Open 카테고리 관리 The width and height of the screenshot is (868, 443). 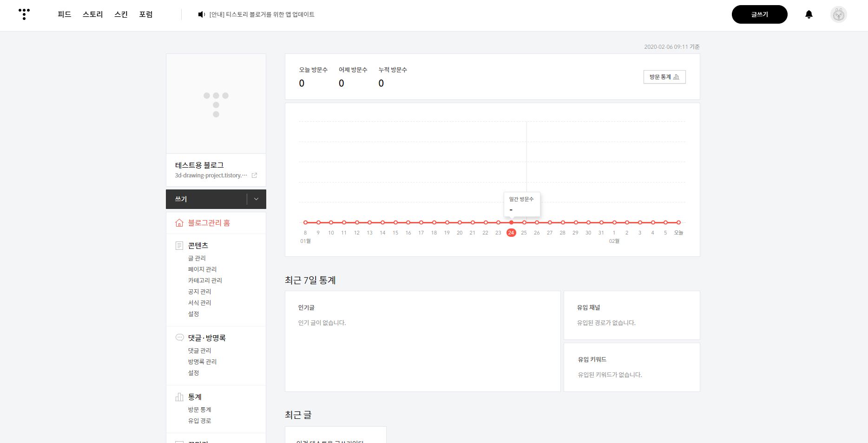tap(205, 280)
